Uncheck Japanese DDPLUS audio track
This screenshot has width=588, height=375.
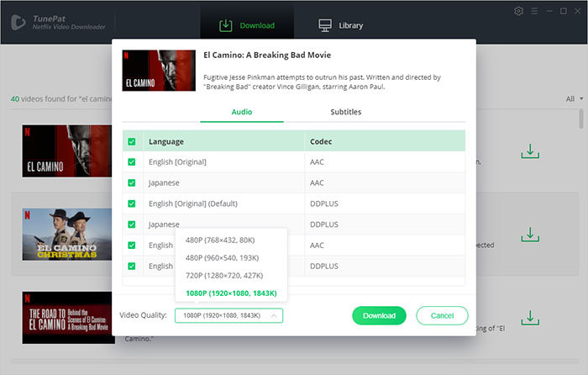pyautogui.click(x=132, y=224)
